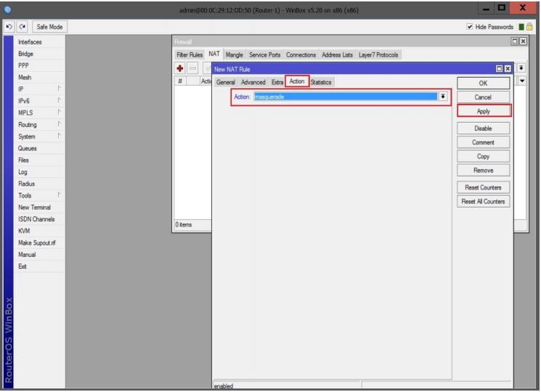Toggle Safe Mode
The width and height of the screenshot is (541, 392).
(x=48, y=27)
